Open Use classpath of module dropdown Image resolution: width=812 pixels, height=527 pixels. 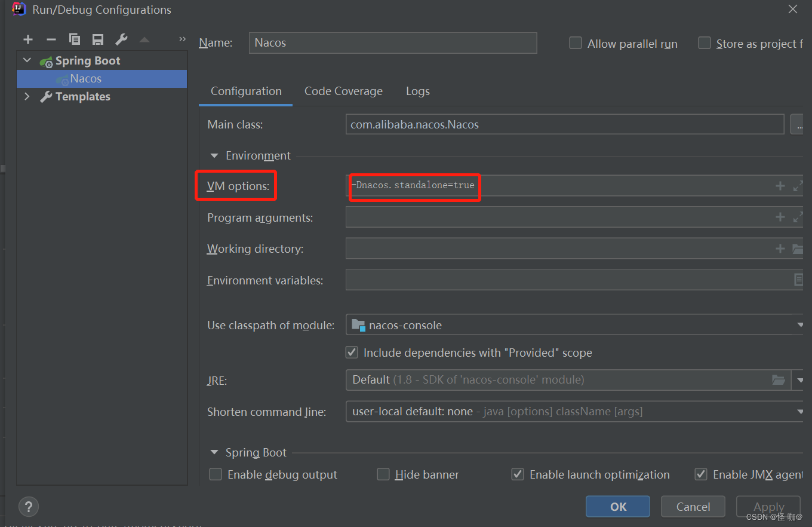click(x=799, y=325)
